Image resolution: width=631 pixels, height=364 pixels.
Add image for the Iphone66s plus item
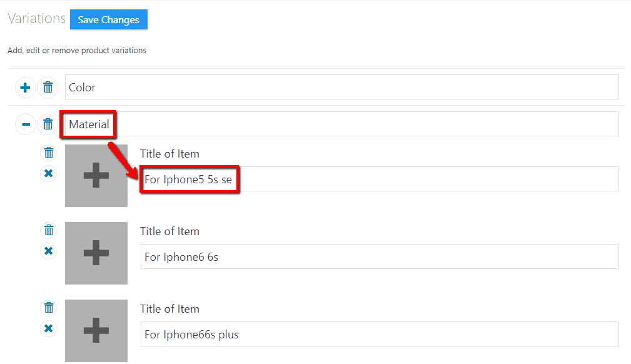tap(96, 330)
